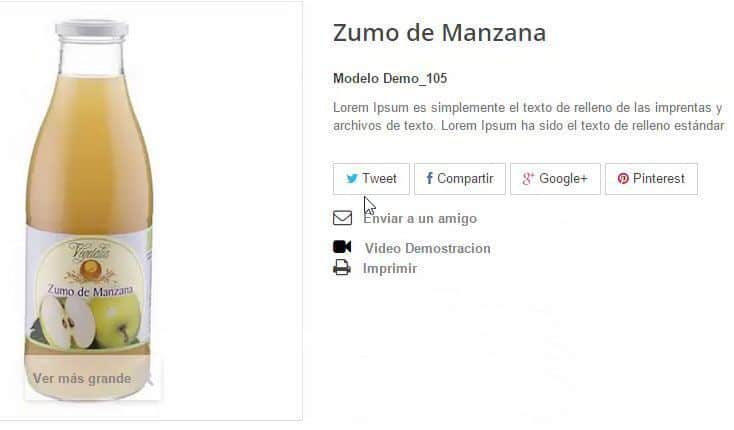Click Ver más grande to enlarge image
The width and height of the screenshot is (734, 430).
pyautogui.click(x=82, y=379)
